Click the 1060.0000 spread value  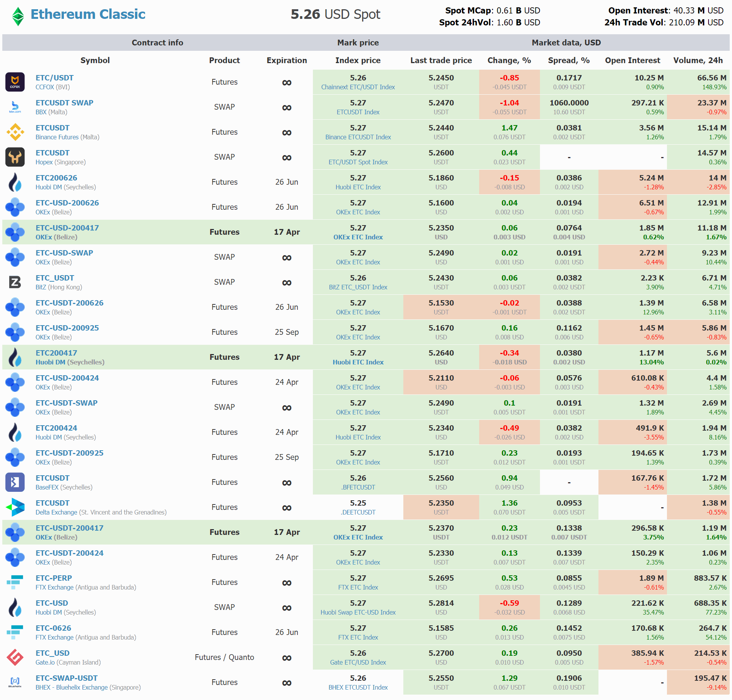(569, 103)
